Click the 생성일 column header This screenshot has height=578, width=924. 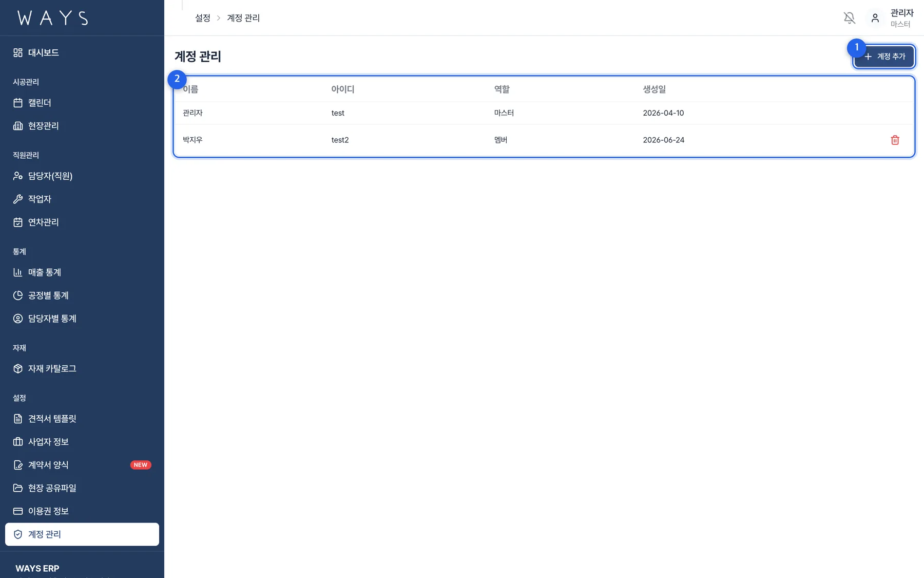point(654,89)
